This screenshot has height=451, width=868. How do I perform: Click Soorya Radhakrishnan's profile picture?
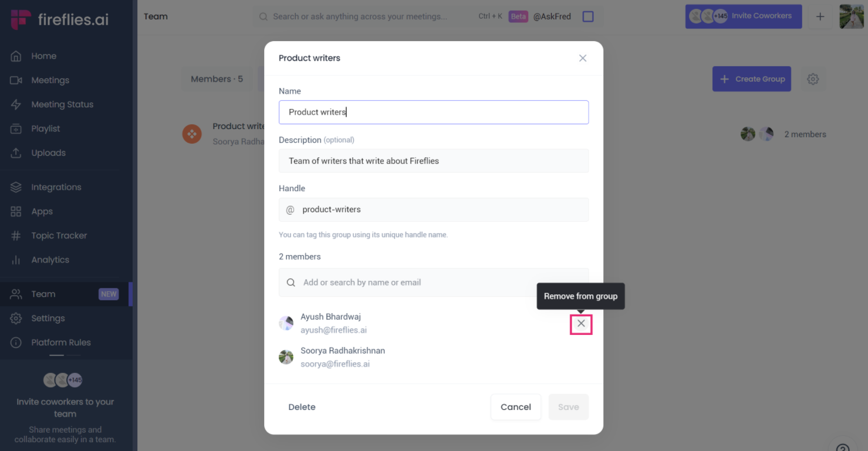[x=286, y=357]
